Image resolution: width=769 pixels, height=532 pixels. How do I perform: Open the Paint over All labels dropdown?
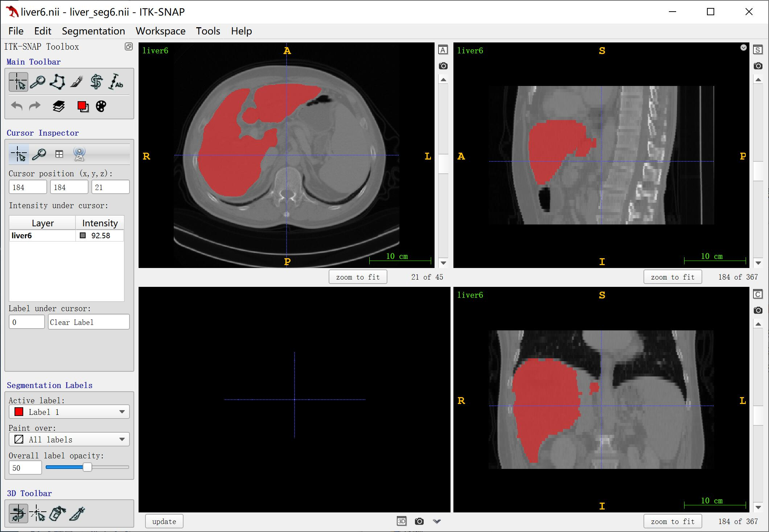[x=69, y=440]
